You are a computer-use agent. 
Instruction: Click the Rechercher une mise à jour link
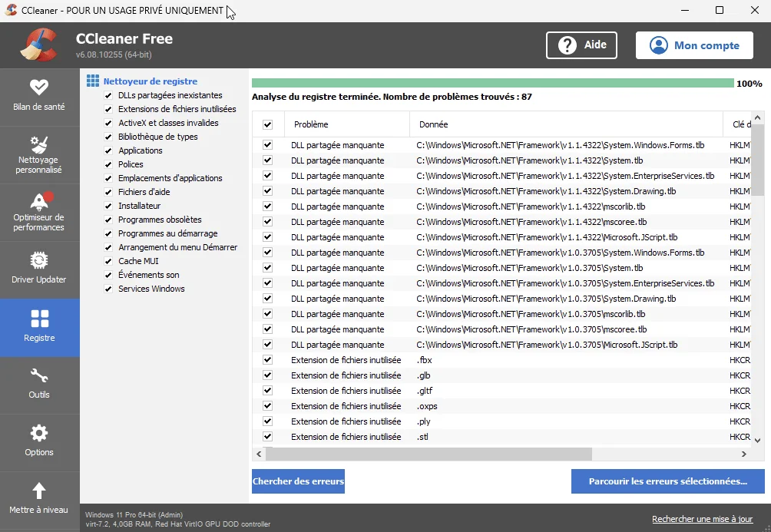[702, 519]
